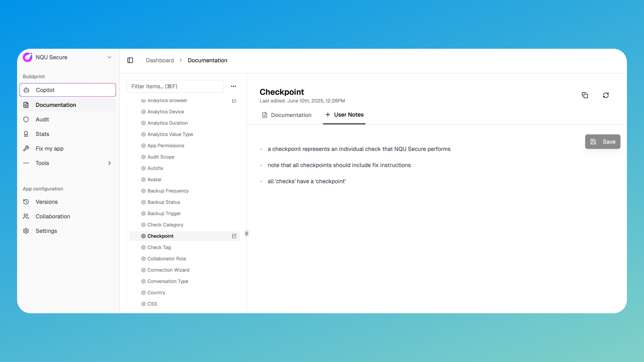Image resolution: width=644 pixels, height=362 pixels.
Task: Select Backup Status item
Action: 185,202
